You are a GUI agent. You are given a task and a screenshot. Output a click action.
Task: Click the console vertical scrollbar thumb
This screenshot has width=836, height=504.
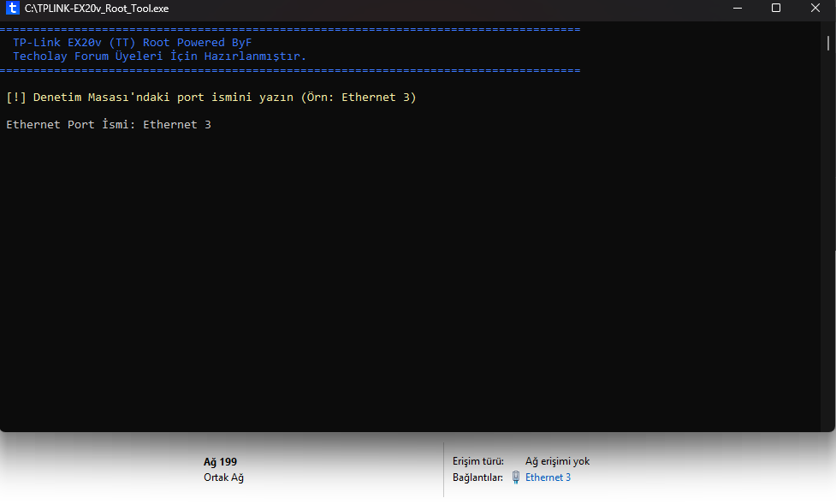(828, 43)
